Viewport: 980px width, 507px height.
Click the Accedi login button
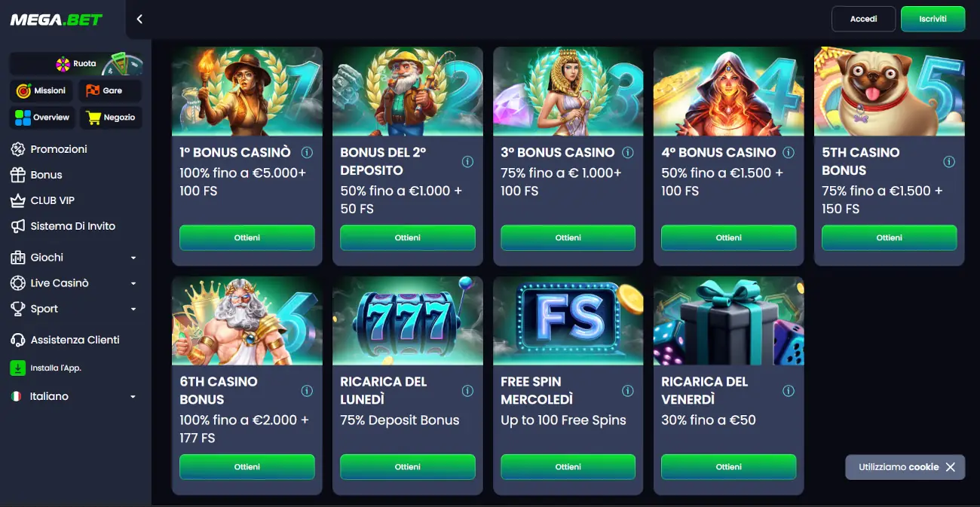pos(863,19)
